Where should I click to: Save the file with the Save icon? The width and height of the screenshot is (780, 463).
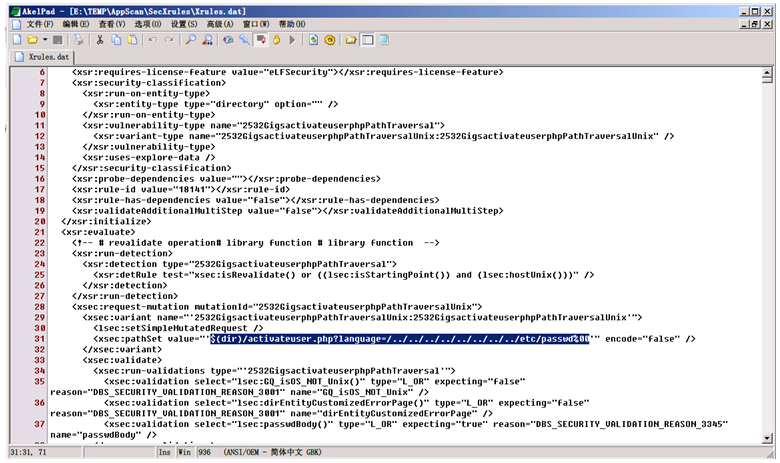click(x=58, y=40)
